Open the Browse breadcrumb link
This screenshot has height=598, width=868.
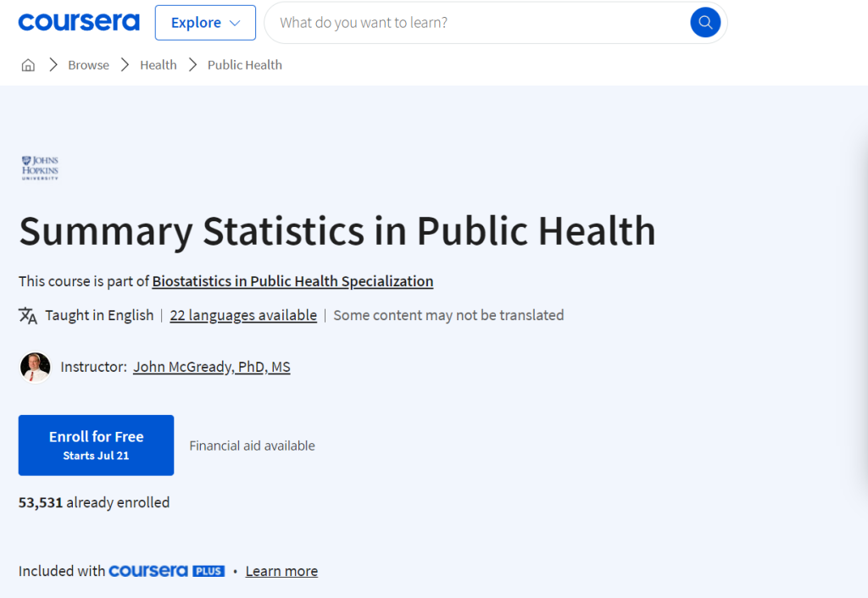[x=88, y=65]
